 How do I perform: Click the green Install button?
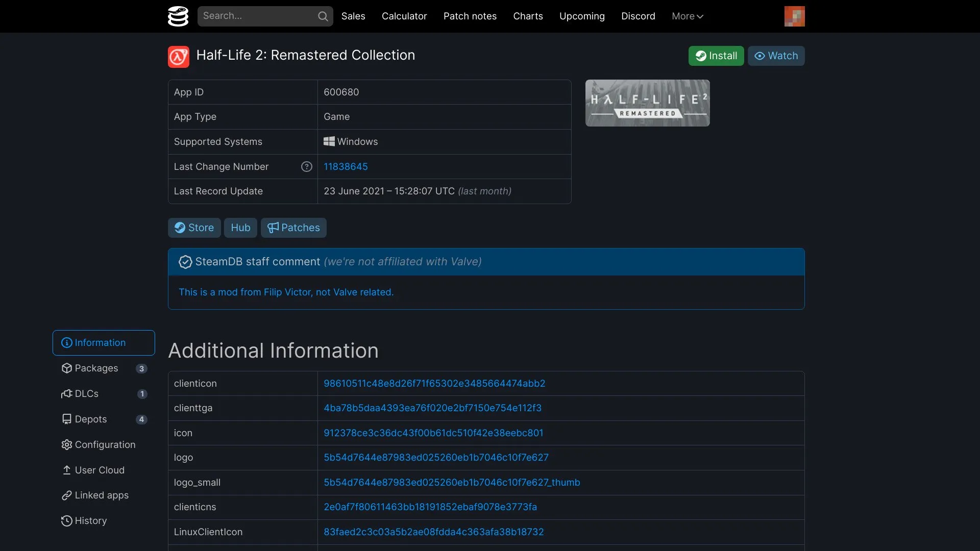tap(716, 56)
